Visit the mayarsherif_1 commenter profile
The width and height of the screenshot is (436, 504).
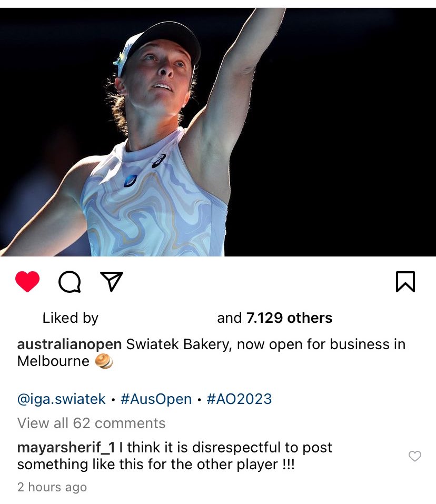pyautogui.click(x=66, y=448)
